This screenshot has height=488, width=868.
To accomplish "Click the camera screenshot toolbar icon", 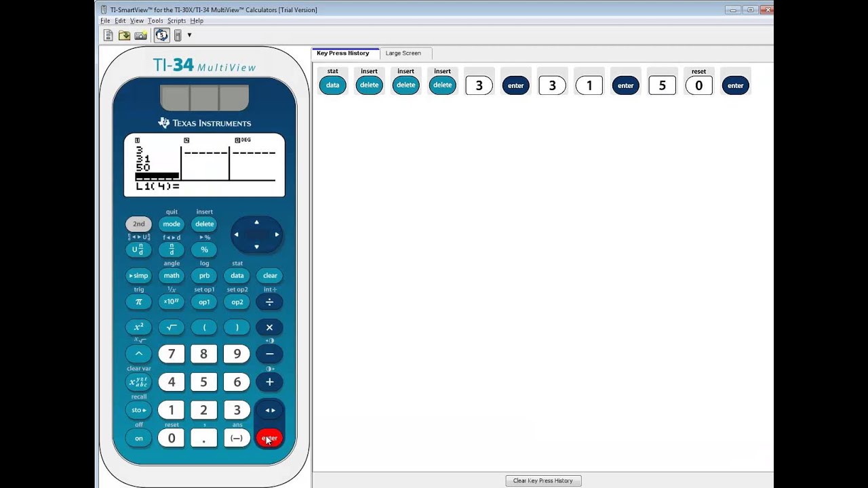I will (140, 35).
